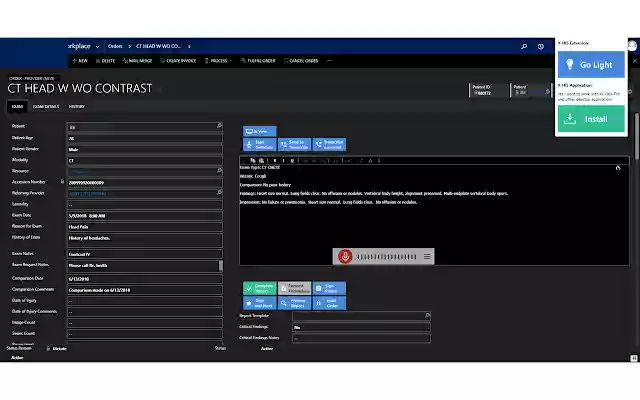Toggle underline in the report editor toolbar
This screenshot has height=400, width=640.
point(292,160)
